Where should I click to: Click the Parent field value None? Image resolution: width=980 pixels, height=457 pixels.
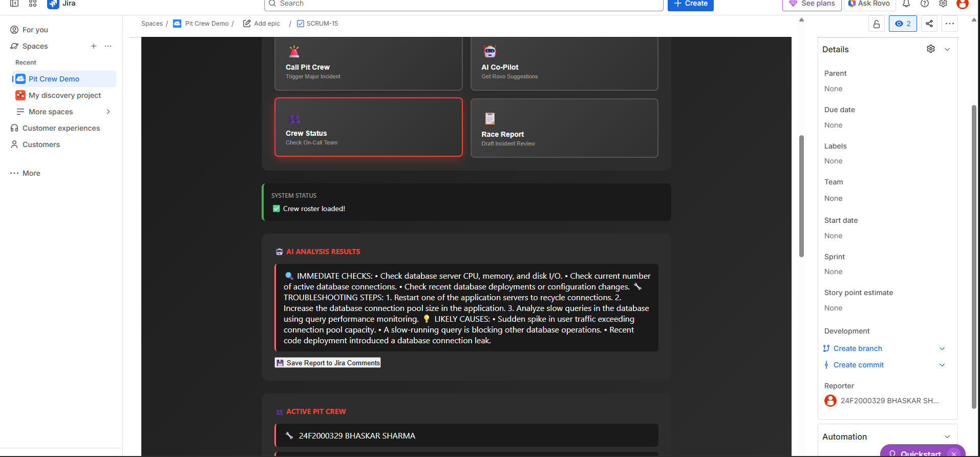point(833,89)
